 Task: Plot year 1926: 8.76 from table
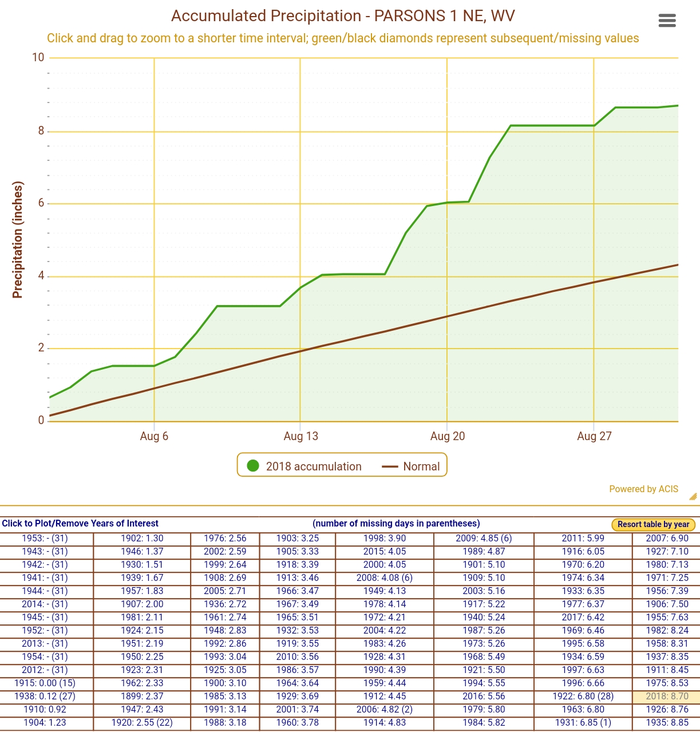coord(667,710)
